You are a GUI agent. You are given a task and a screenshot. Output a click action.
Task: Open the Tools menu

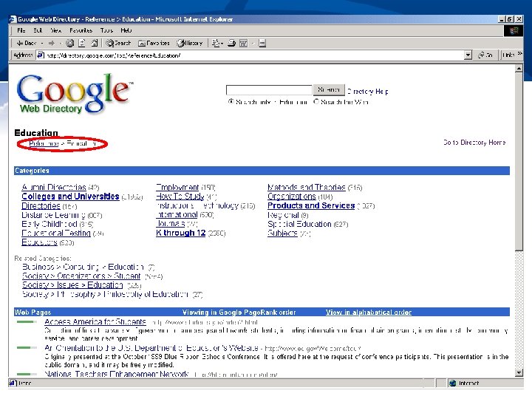coord(106,30)
